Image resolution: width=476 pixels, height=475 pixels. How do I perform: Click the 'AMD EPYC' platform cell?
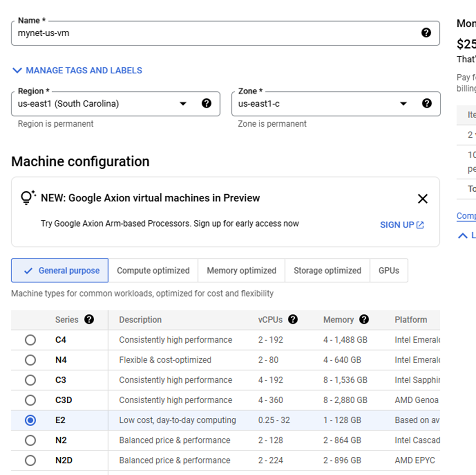coord(415,460)
